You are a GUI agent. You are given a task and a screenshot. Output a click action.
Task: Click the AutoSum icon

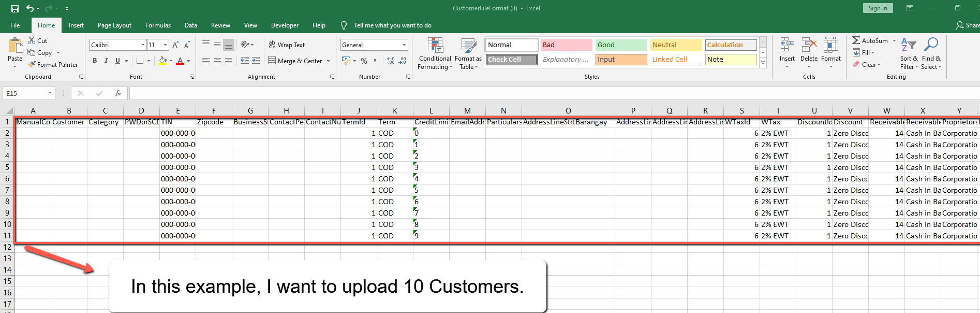pos(856,40)
